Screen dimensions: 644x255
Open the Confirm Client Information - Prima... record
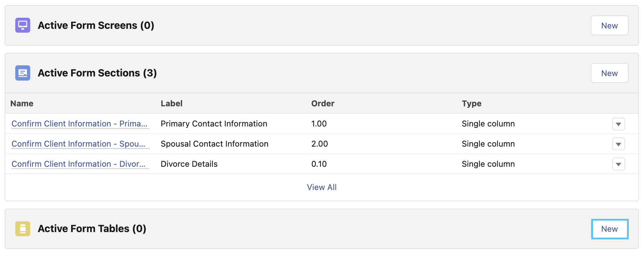[79, 124]
